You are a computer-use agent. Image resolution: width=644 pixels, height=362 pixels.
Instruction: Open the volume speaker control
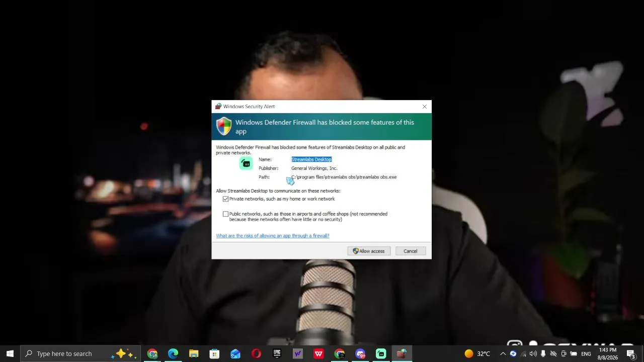click(533, 353)
